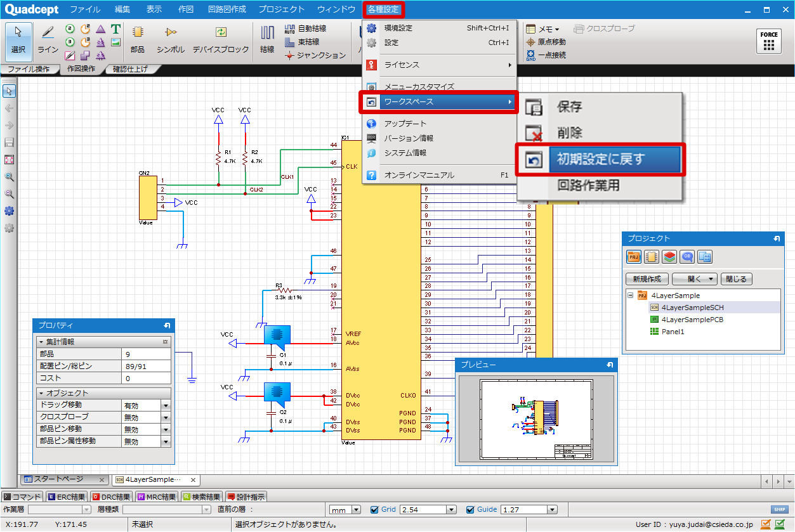Click the blue gear icon in left sidebar
795x532 pixels.
click(x=9, y=211)
